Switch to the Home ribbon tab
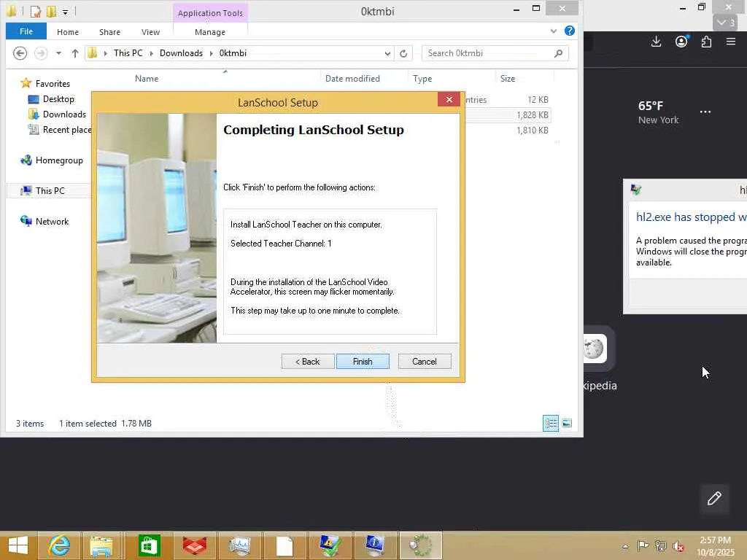 pos(68,32)
